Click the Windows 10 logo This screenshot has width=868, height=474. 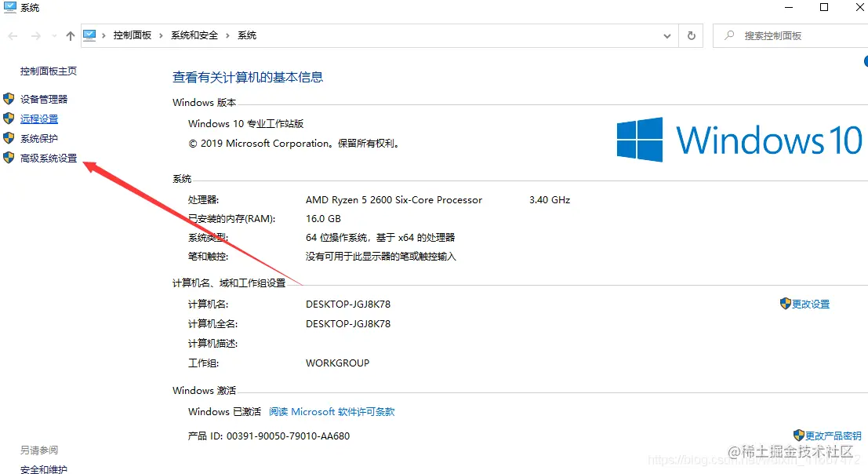(739, 140)
